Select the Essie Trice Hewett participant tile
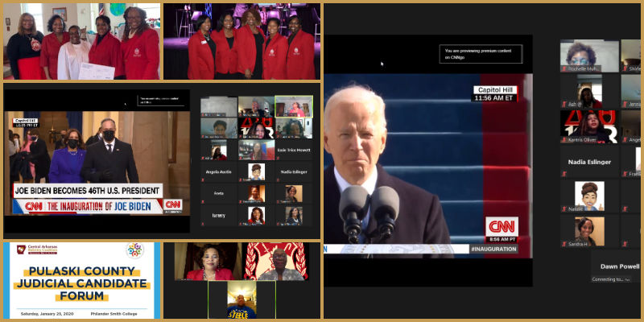This screenshot has width=644, height=322. pos(293,151)
